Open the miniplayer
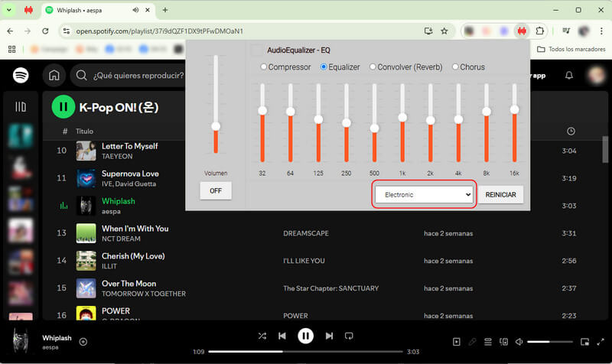The height and width of the screenshot is (364, 612). pos(584,342)
